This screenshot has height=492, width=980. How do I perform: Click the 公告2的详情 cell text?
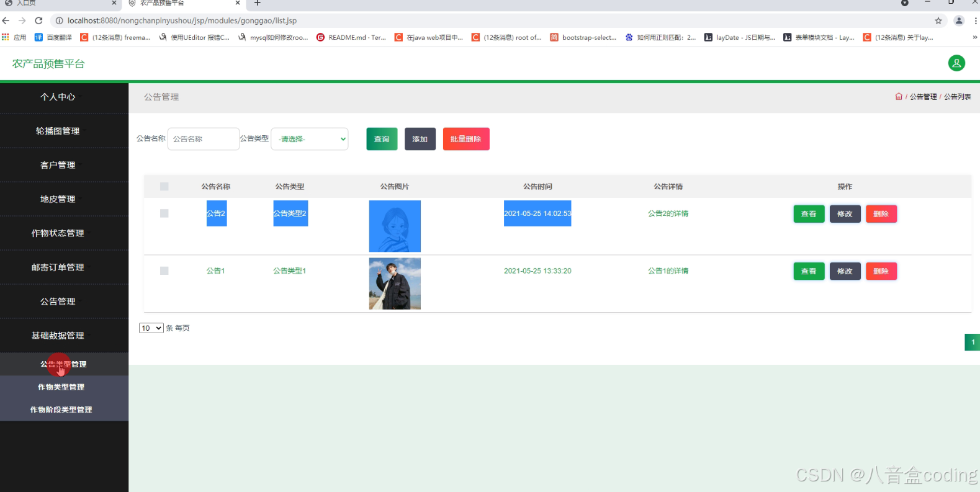tap(668, 213)
